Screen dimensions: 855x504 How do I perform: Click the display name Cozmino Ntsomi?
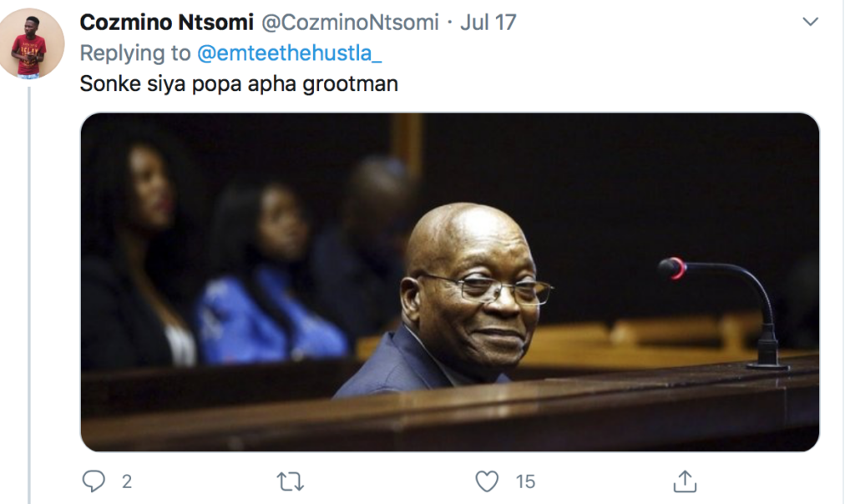[x=166, y=23]
